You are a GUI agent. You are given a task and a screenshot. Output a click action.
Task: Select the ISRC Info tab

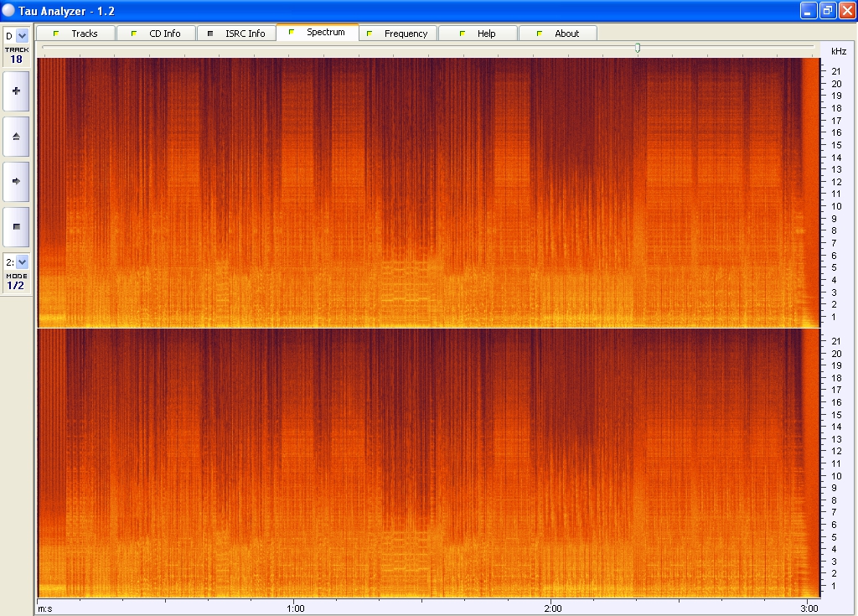click(236, 34)
